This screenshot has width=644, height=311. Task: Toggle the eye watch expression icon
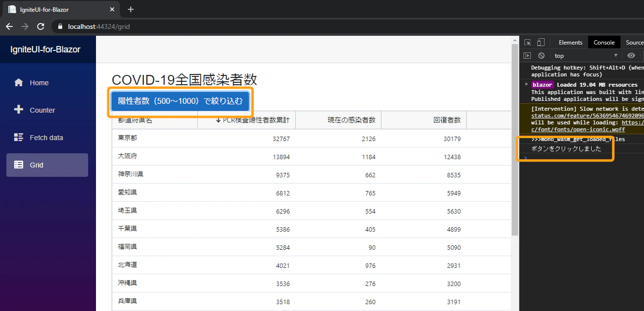tap(631, 55)
